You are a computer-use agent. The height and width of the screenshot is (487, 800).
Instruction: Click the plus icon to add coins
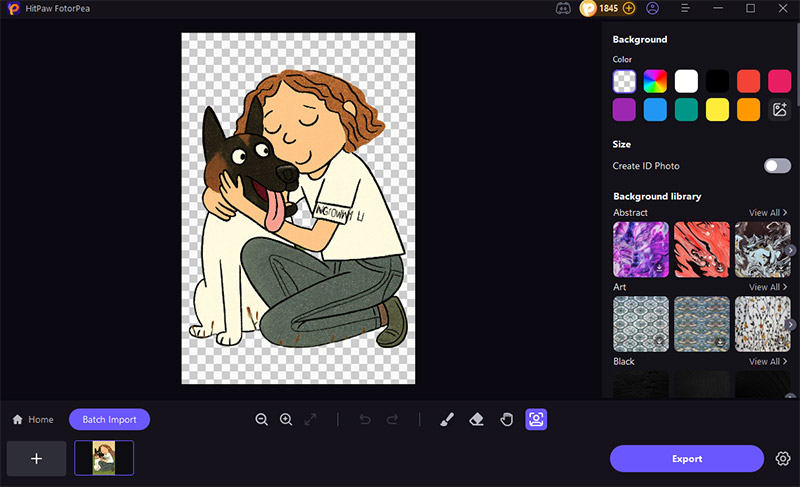click(x=629, y=8)
